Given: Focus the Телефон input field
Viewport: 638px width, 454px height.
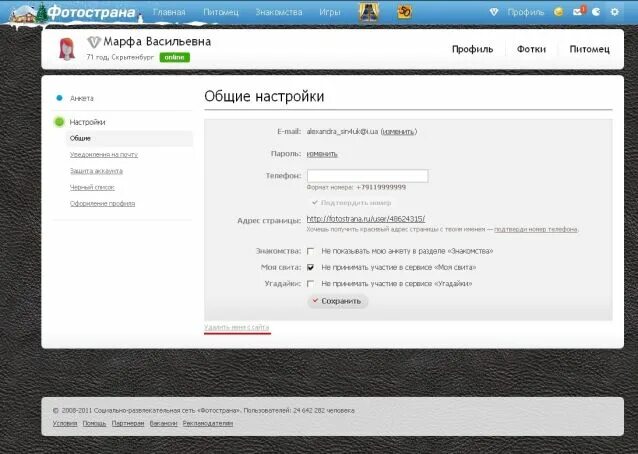Looking at the screenshot, I should (x=367, y=176).
